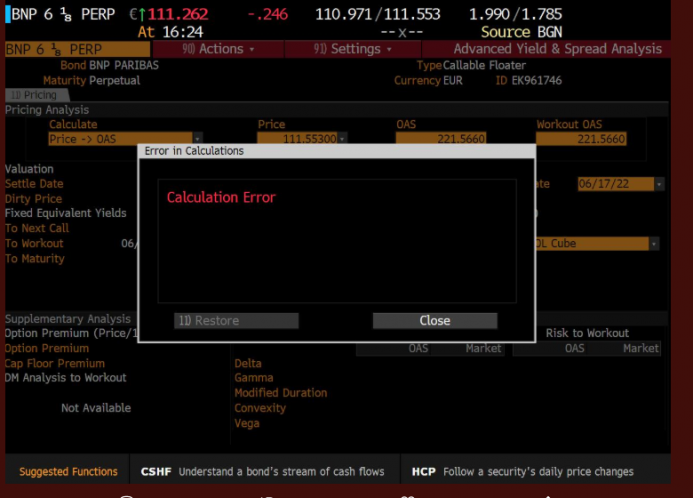Click the DM Analysis to Workout label
This screenshot has width=693, height=498.
[65, 378]
